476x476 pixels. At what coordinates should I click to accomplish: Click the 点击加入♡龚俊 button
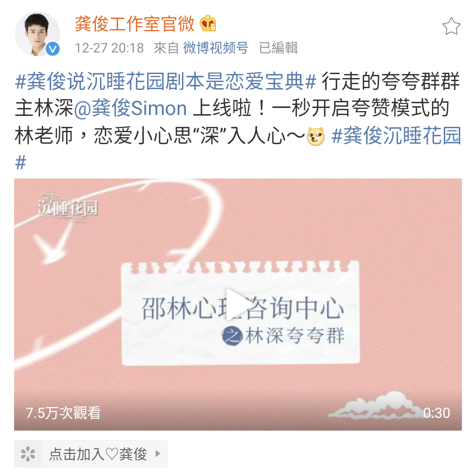[91, 454]
